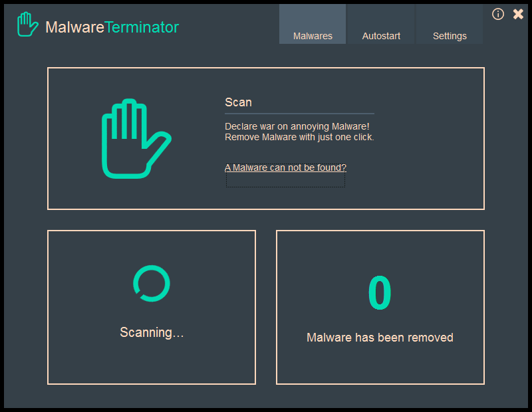This screenshot has height=412, width=532.
Task: Click the "Scanning..." status label
Action: coord(152,332)
